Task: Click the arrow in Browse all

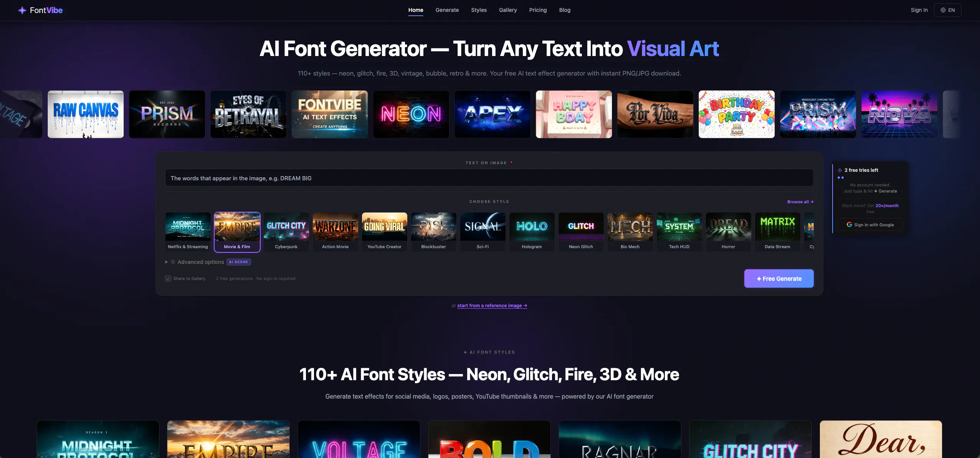Action: [x=812, y=202]
